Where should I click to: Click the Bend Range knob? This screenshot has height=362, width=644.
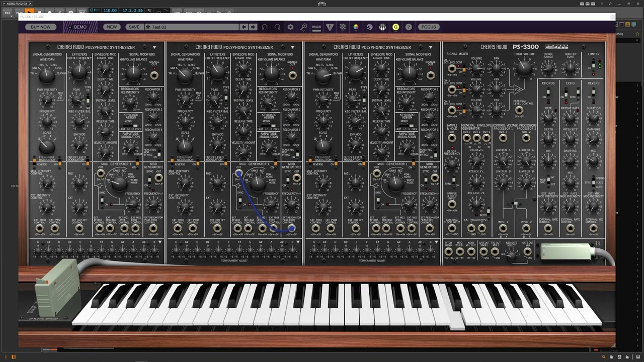[x=548, y=67]
